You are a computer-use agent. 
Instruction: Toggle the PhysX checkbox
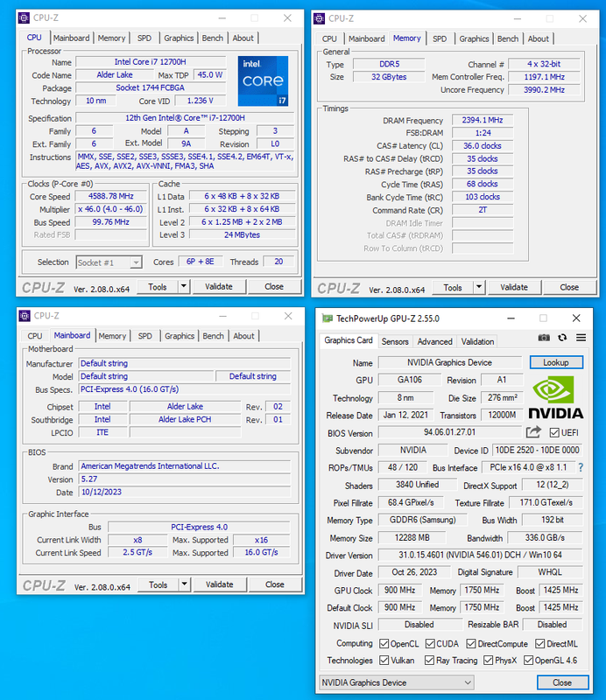489,660
